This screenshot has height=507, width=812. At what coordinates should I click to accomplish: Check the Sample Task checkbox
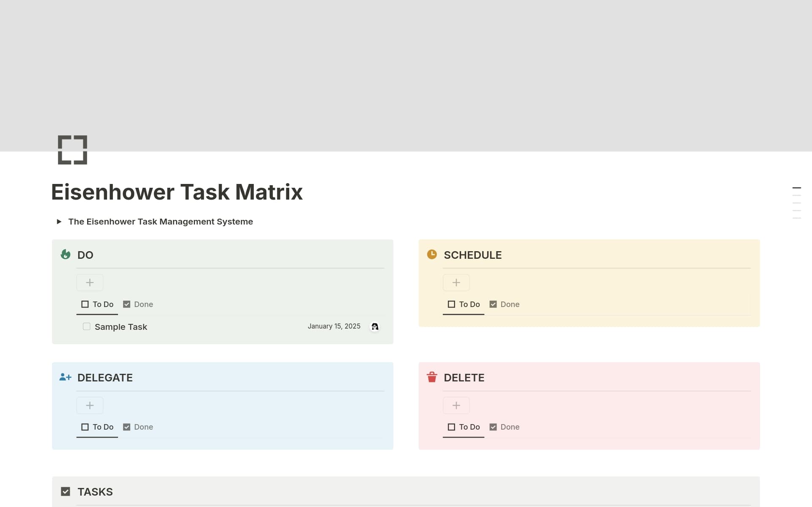(86, 326)
